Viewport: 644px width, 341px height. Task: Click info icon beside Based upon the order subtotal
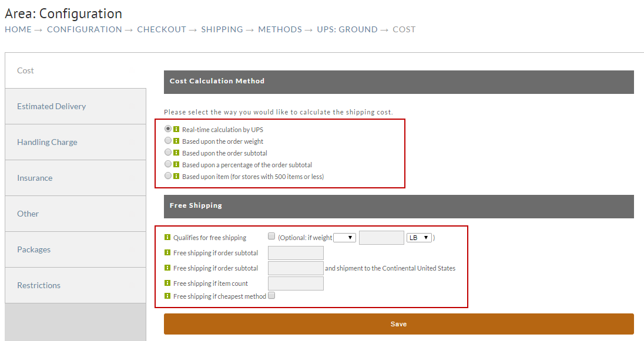[x=176, y=153]
